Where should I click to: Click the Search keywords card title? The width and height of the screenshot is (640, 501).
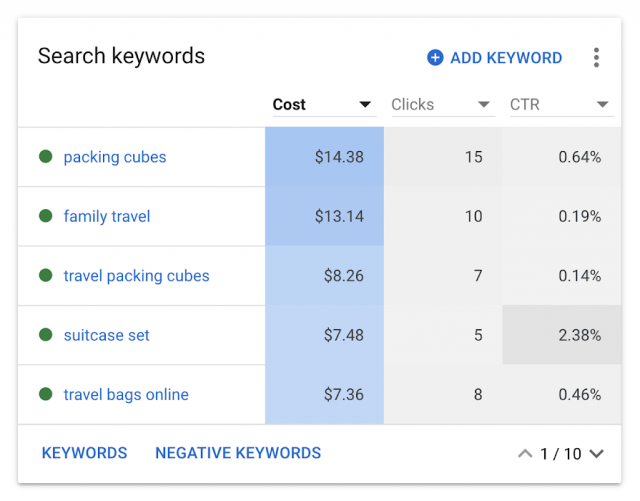121,56
